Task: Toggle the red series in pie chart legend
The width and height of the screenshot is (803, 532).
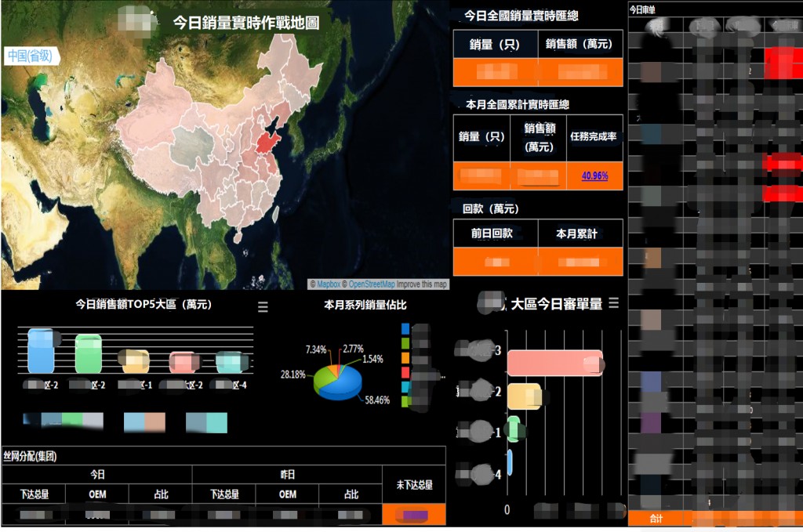Action: (x=405, y=372)
